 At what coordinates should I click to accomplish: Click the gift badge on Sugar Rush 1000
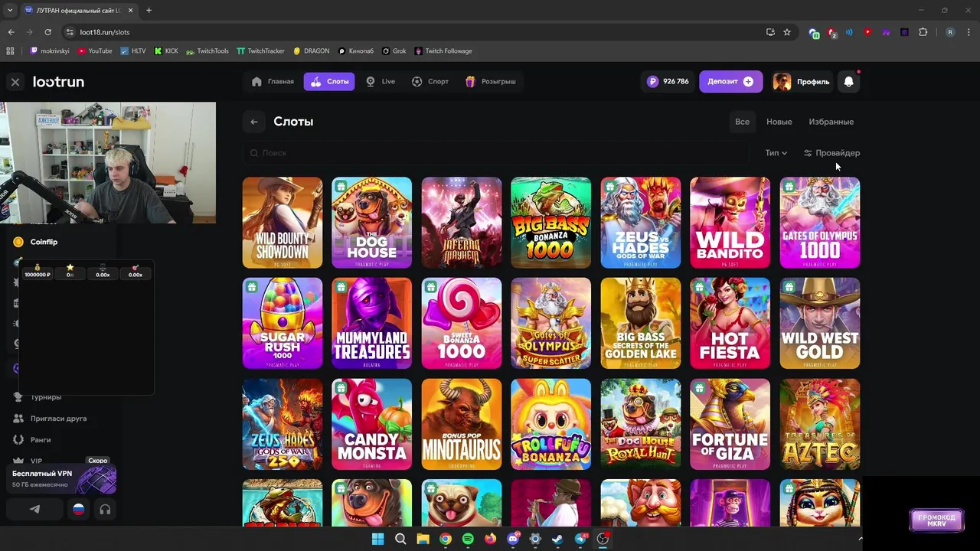coord(252,287)
